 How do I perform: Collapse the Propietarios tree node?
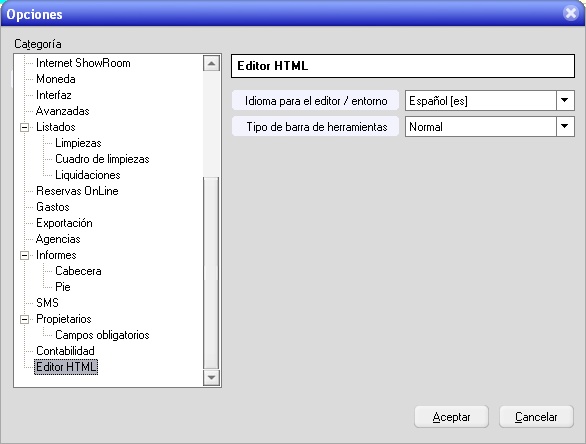pyautogui.click(x=24, y=320)
